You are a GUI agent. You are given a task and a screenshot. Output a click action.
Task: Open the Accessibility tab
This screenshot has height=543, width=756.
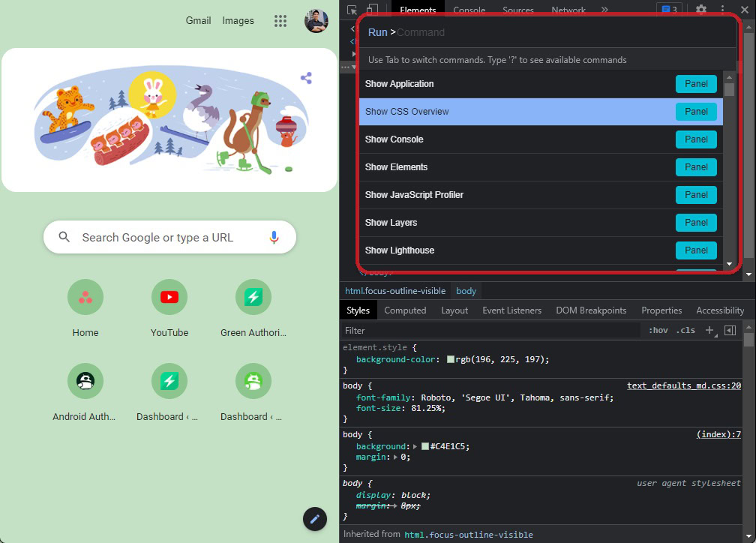coord(720,310)
